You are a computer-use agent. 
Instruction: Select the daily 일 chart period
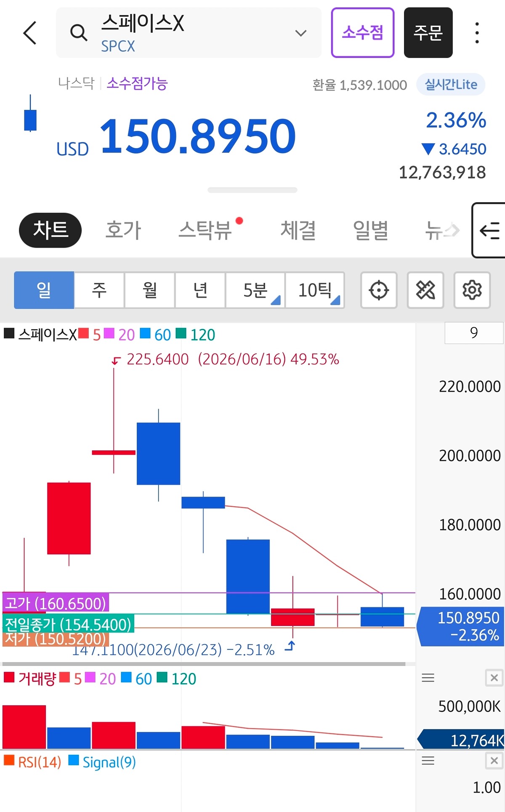pyautogui.click(x=44, y=290)
